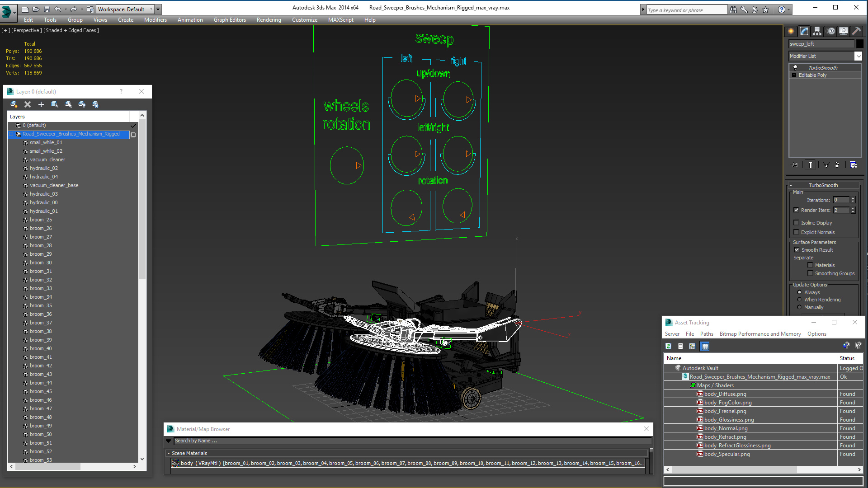Viewport: 868px width, 488px height.
Task: Open the Material/Map Browser options arrow
Action: click(x=169, y=441)
